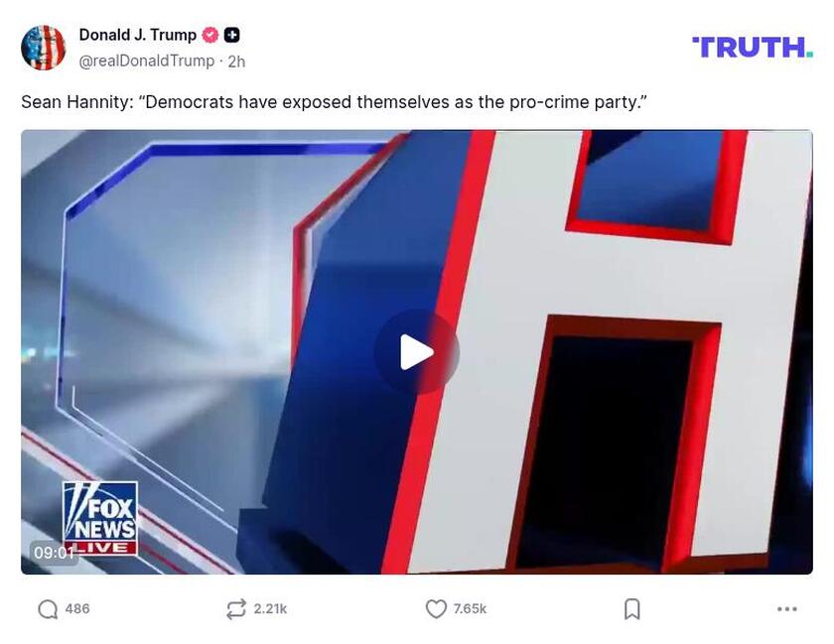
Task: Click the black plus badge beside the name
Action: [x=231, y=35]
